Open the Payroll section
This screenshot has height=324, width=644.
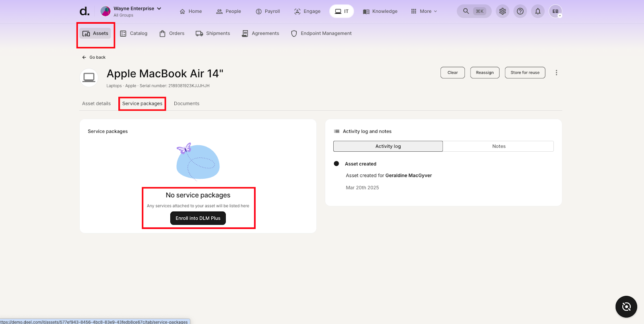coord(268,11)
